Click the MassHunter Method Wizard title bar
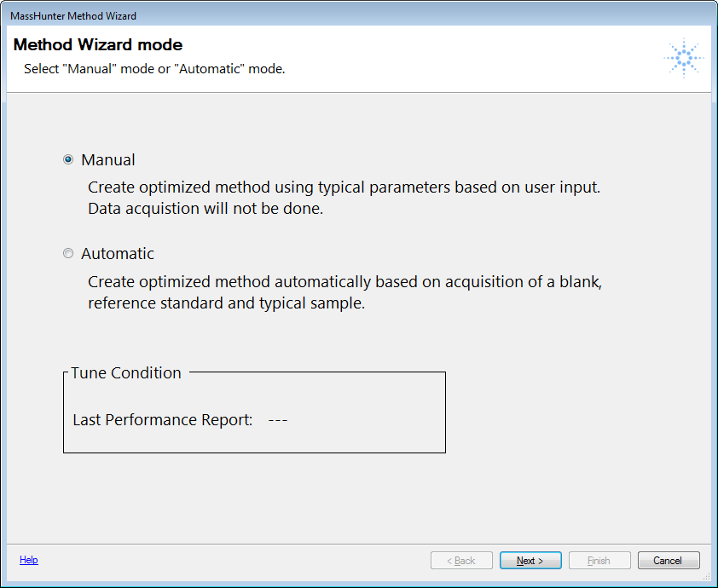This screenshot has height=588, width=718. coord(359,15)
